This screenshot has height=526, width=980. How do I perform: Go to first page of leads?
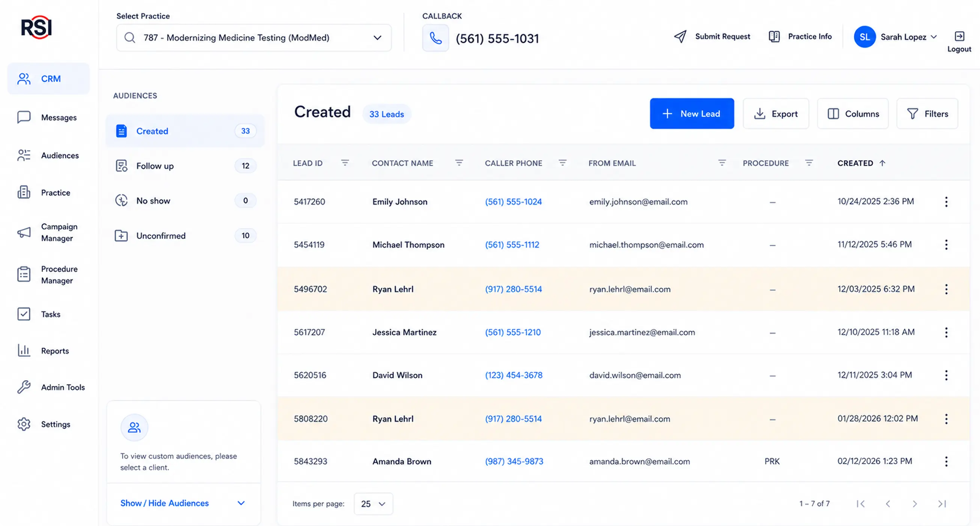861,503
